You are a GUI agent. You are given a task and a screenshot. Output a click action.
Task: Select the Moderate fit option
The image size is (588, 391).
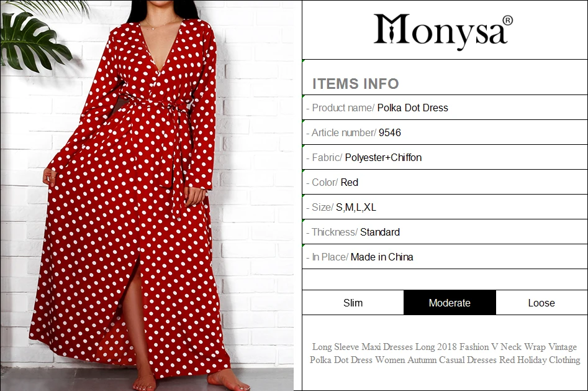[x=450, y=303]
